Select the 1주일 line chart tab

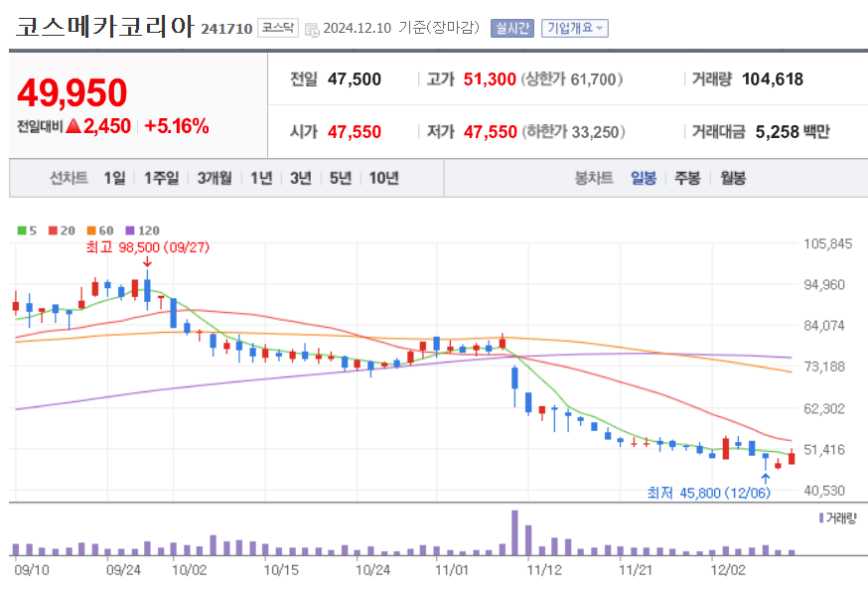point(161,178)
